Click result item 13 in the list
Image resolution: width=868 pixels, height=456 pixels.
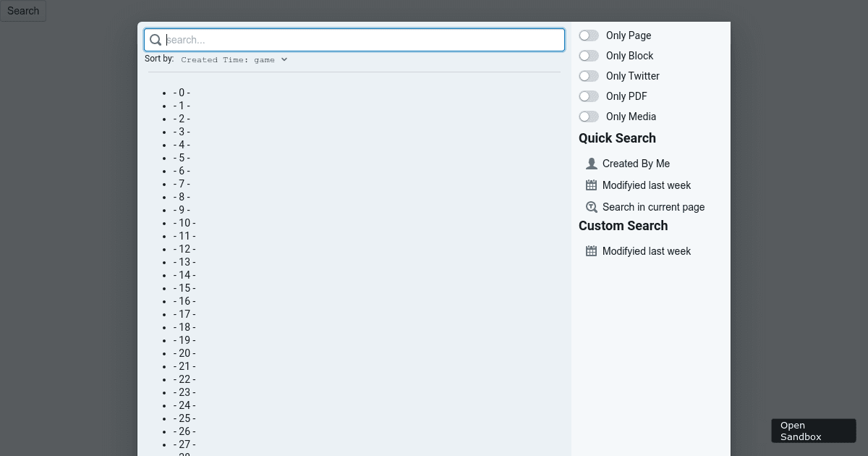(184, 262)
